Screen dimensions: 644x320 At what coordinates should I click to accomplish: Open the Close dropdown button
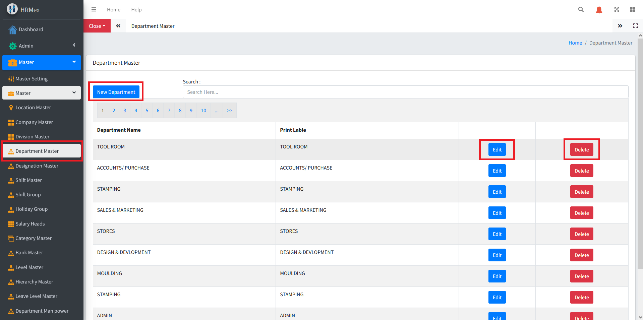click(x=97, y=26)
